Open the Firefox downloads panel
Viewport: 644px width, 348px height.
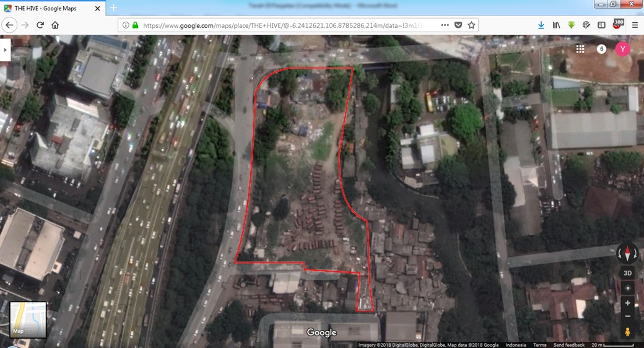541,25
